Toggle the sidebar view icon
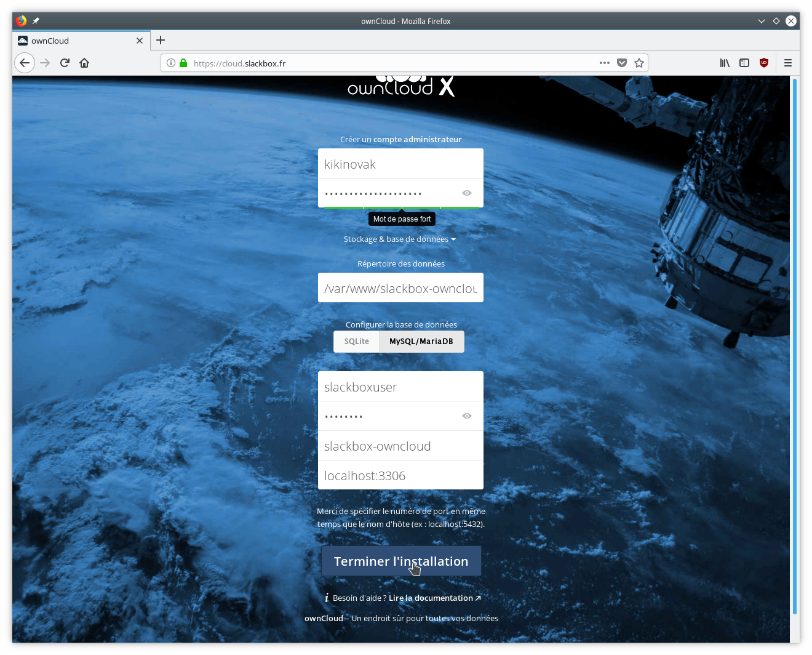This screenshot has width=812, height=655. pyautogui.click(x=744, y=63)
